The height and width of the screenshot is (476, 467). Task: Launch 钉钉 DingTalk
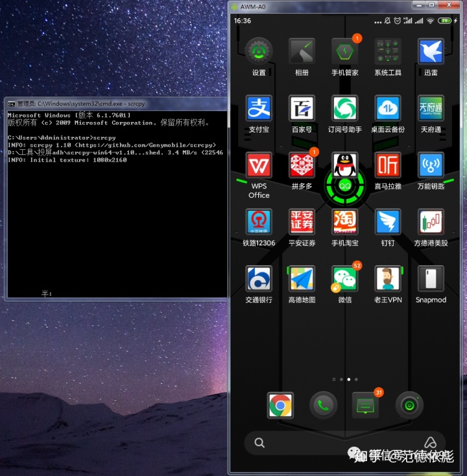(x=388, y=222)
